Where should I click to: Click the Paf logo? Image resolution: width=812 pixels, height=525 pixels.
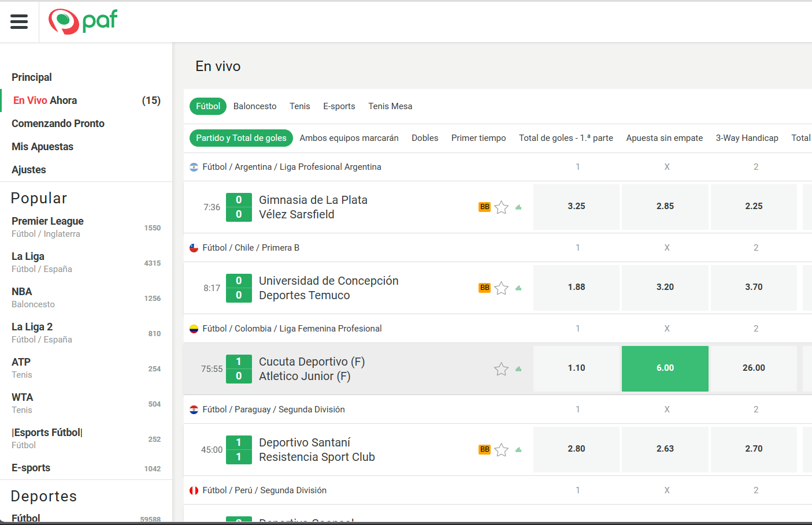point(83,22)
